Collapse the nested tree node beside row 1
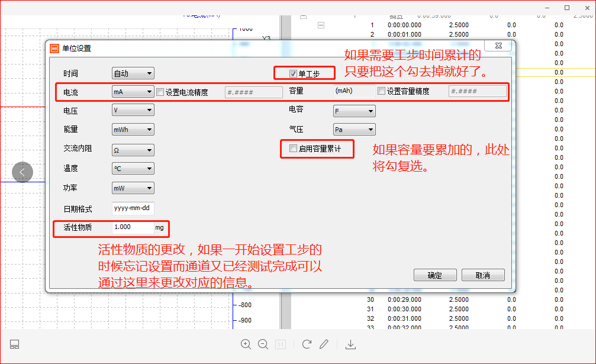This screenshot has height=364, width=596. [x=321, y=25]
